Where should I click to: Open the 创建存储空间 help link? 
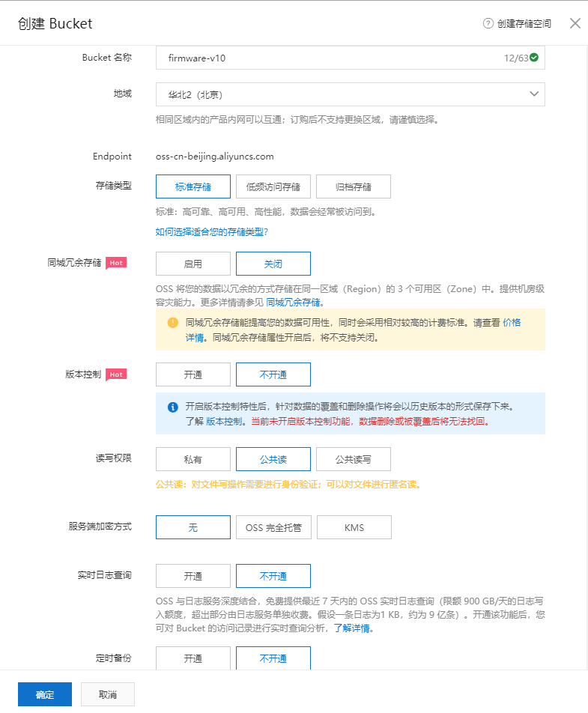tap(524, 24)
